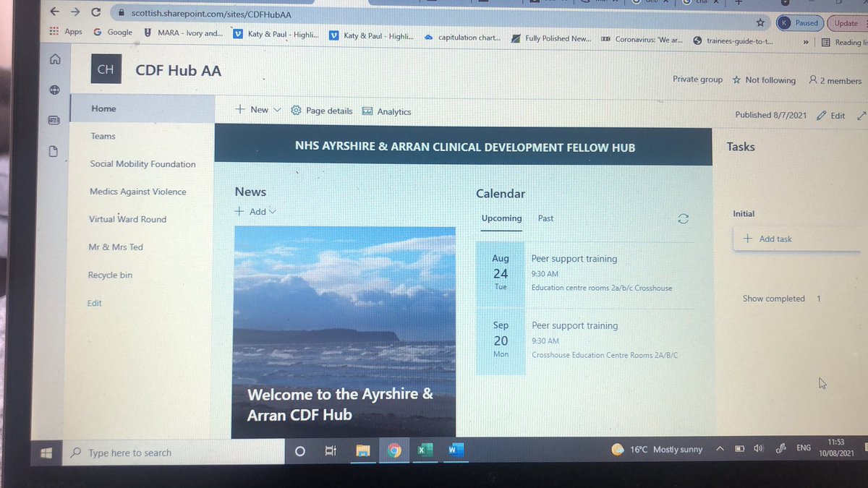This screenshot has width=868, height=488.
Task: Open page Analytics
Action: 386,111
